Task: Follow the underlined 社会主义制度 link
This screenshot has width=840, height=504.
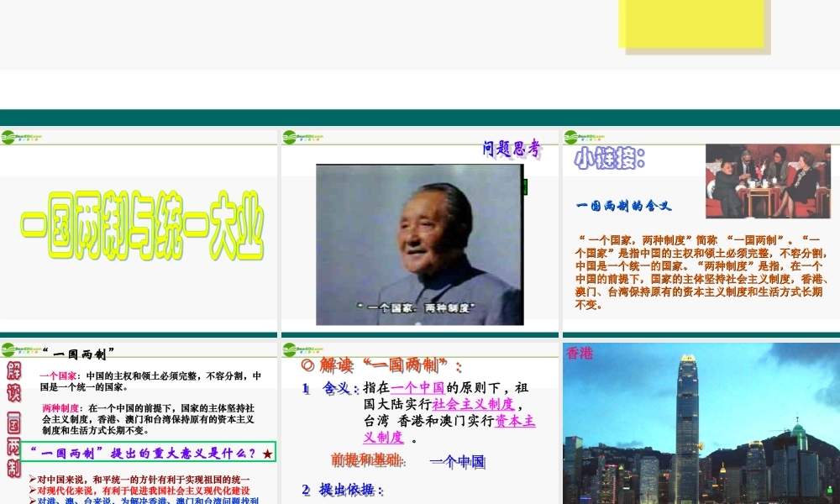Action: 473,404
